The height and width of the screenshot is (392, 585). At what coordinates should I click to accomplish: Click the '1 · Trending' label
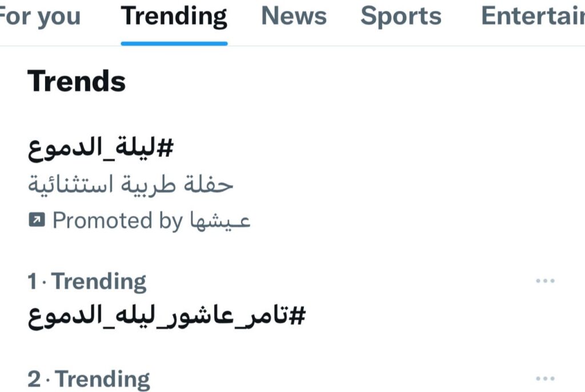(x=87, y=281)
